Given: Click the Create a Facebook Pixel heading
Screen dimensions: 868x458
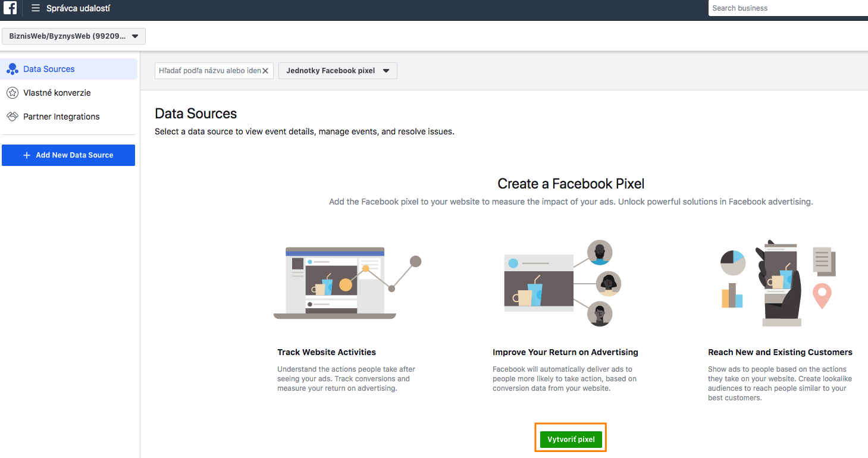Looking at the screenshot, I should point(571,184).
